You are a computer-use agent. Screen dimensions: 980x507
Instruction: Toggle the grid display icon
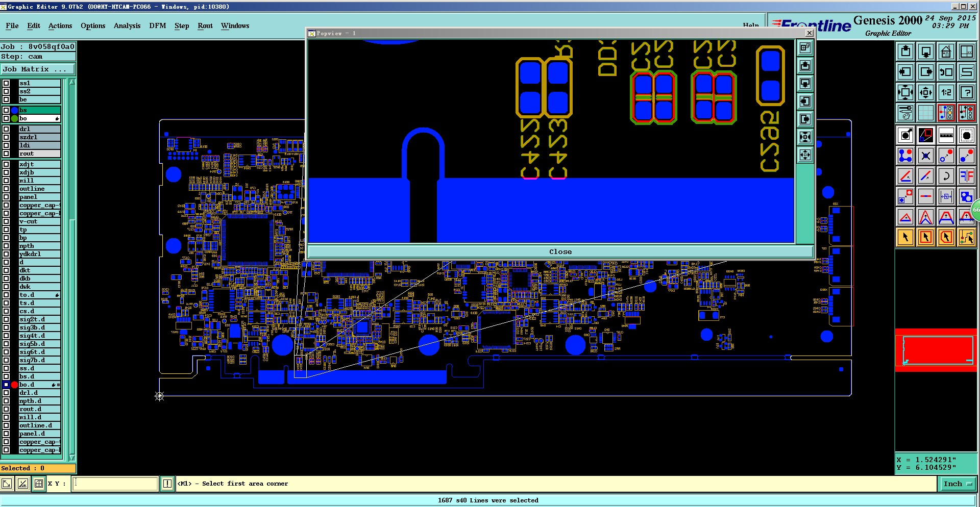[x=926, y=113]
